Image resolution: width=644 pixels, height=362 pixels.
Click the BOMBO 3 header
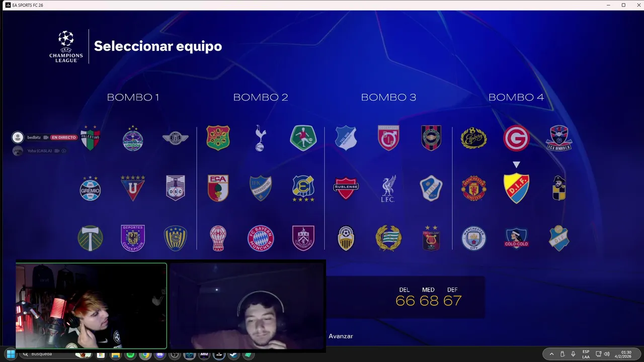coord(388,97)
